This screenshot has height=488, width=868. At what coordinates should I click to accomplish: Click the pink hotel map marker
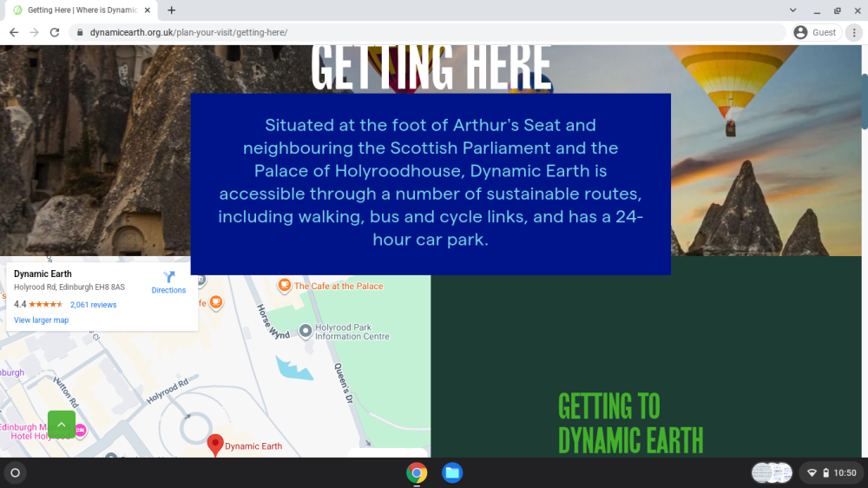click(81, 431)
